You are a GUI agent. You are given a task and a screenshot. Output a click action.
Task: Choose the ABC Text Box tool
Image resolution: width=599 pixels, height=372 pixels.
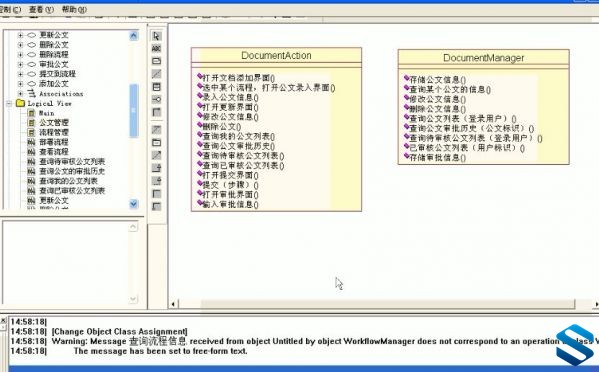pos(156,49)
